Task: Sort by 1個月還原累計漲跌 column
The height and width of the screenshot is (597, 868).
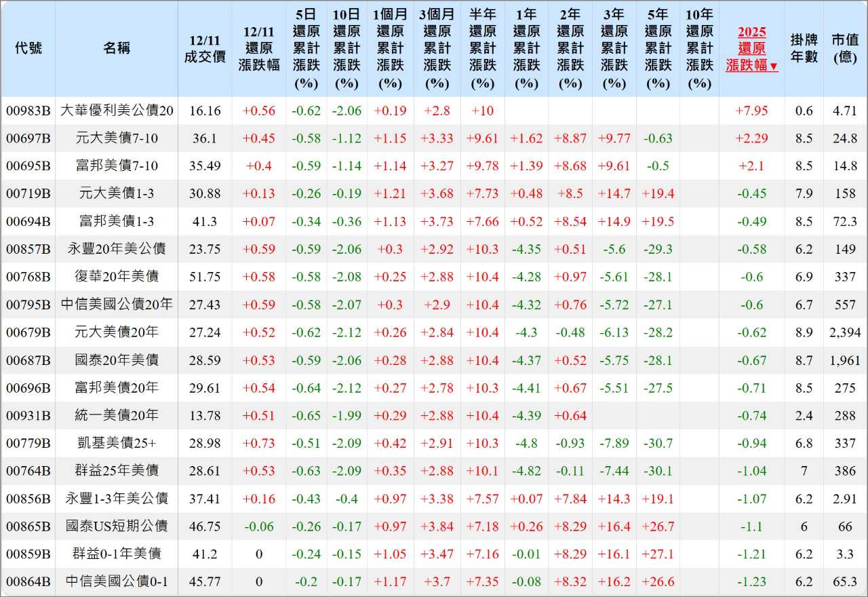Action: [391, 50]
